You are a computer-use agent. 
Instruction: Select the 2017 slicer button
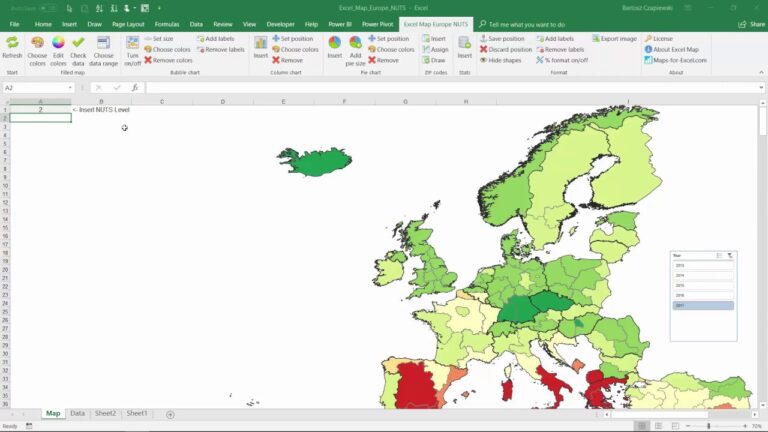pos(703,305)
